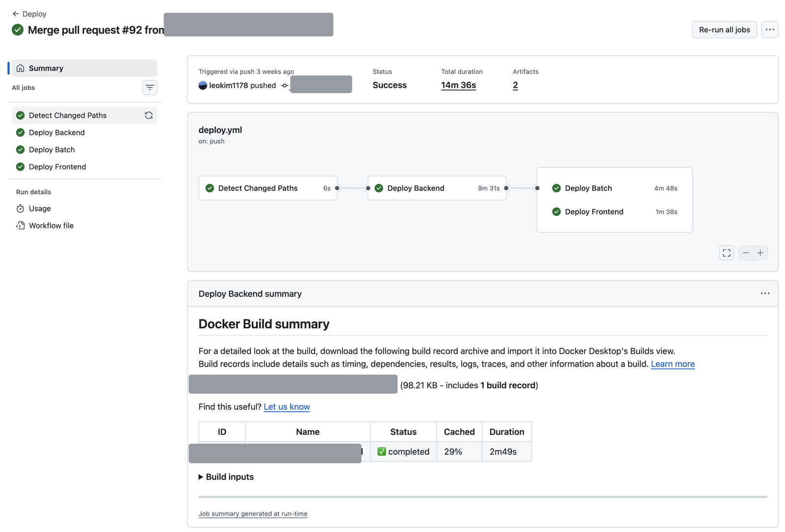Click the 9m 31s Deploy Backend duration
This screenshot has height=532, width=785.
[x=489, y=188]
